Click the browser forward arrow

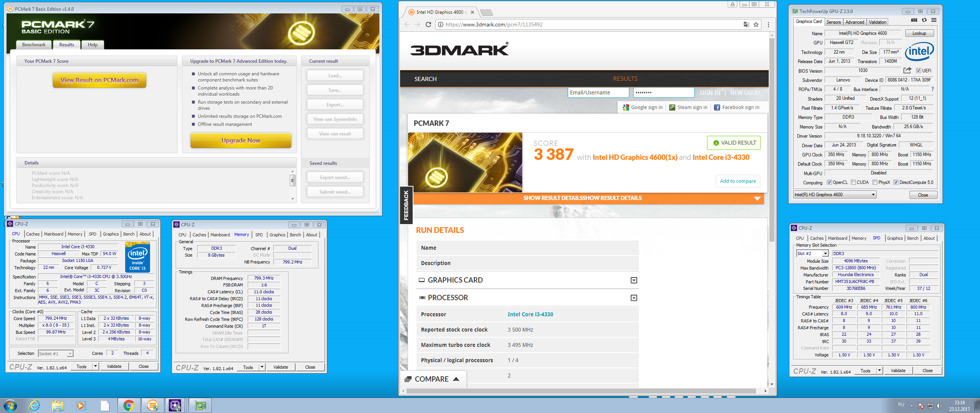pyautogui.click(x=418, y=24)
